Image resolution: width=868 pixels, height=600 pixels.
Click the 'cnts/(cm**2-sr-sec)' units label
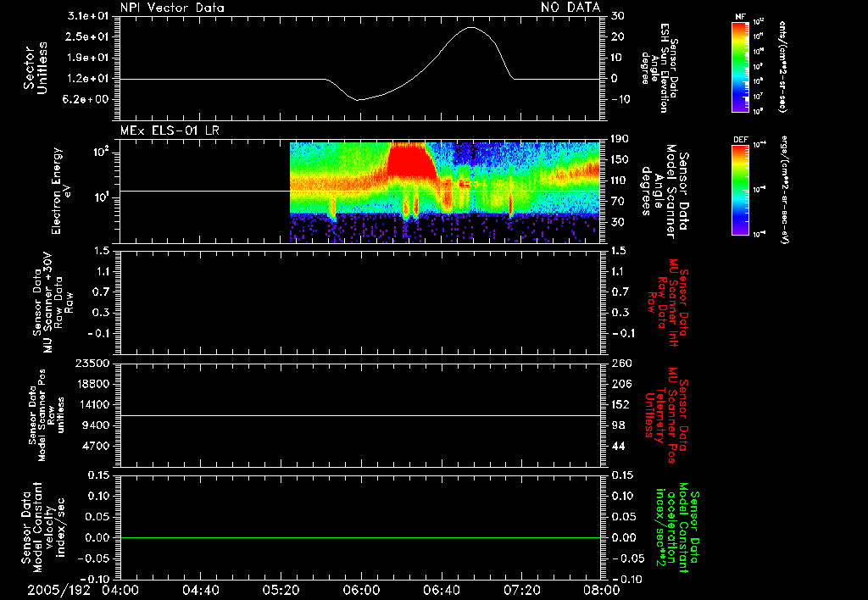tap(782, 67)
